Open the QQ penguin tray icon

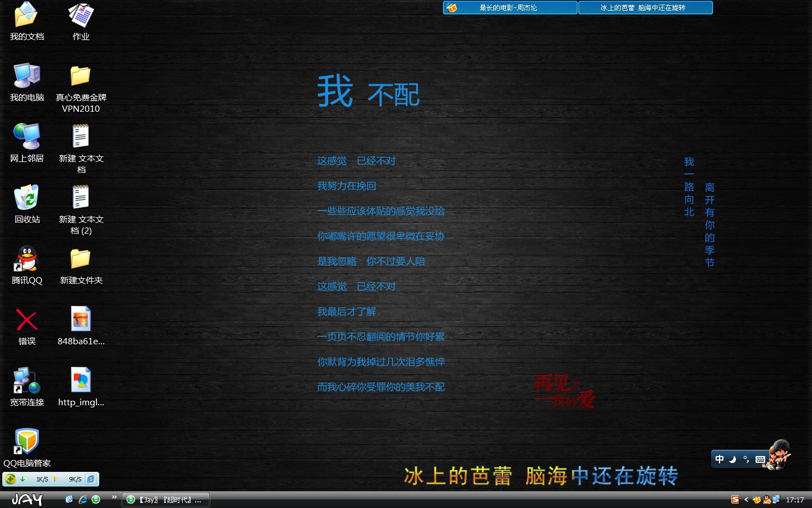coord(767,500)
